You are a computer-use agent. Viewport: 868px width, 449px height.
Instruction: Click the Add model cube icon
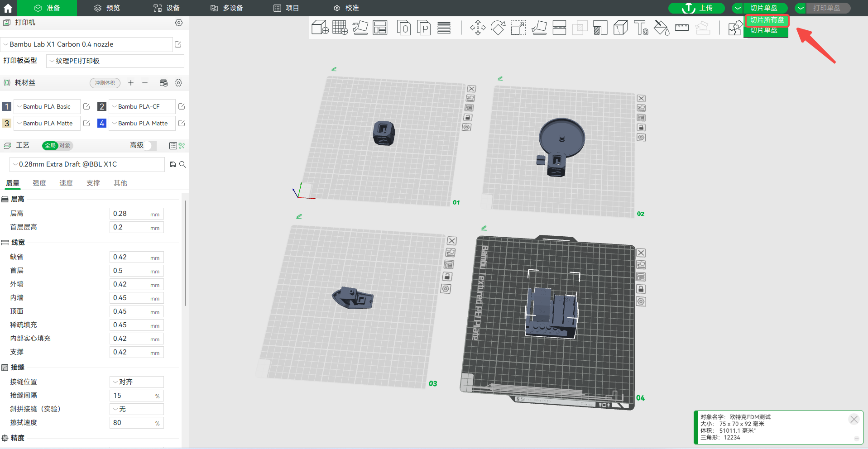coord(320,28)
